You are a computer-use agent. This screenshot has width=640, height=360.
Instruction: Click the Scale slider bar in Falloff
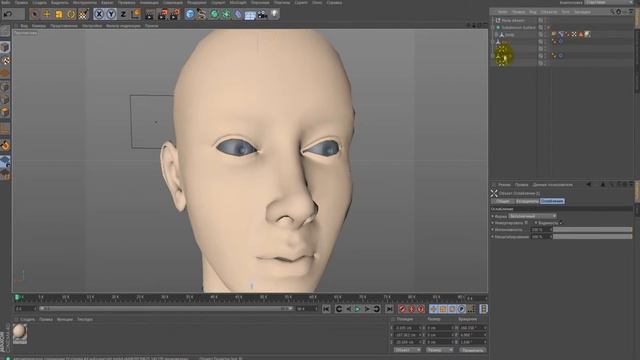pyautogui.click(x=592, y=236)
